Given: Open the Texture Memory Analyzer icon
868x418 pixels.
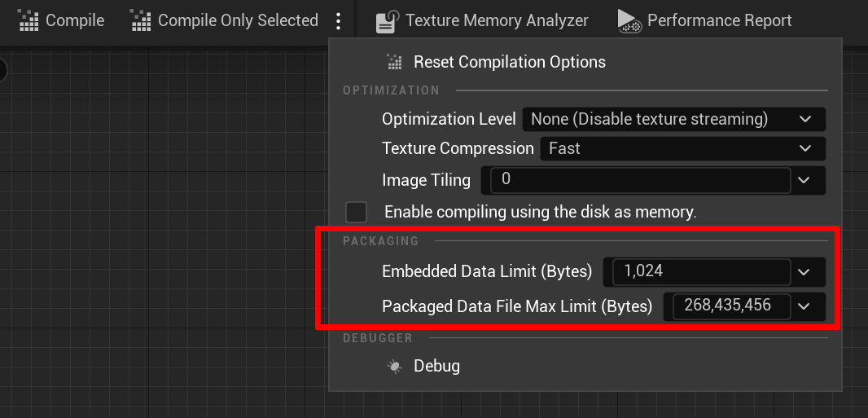Looking at the screenshot, I should pos(388,21).
